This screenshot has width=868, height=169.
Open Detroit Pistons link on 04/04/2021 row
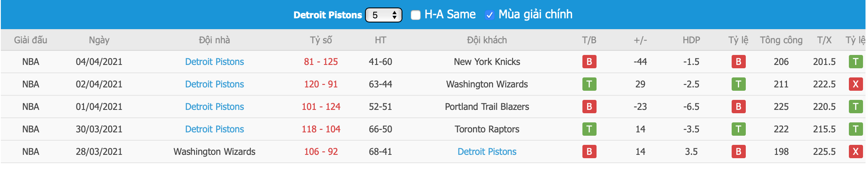click(214, 62)
